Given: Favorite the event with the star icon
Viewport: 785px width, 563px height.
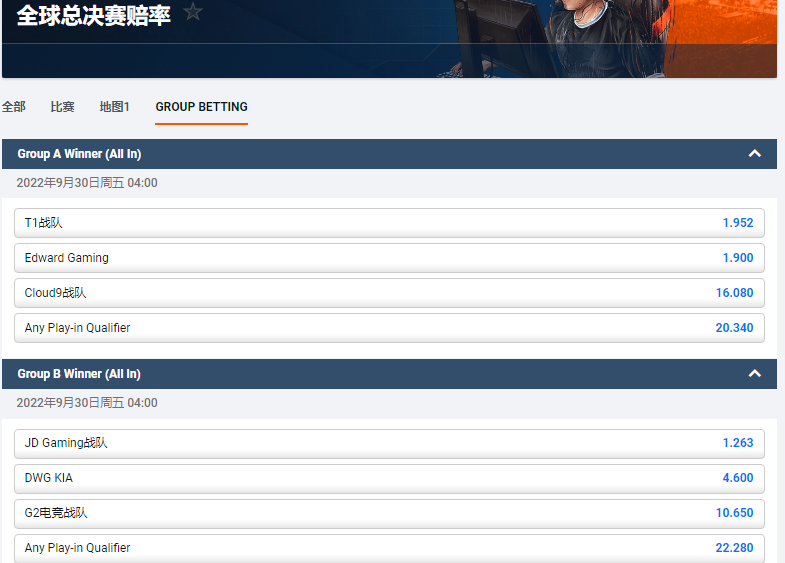Looking at the screenshot, I should click(x=193, y=12).
